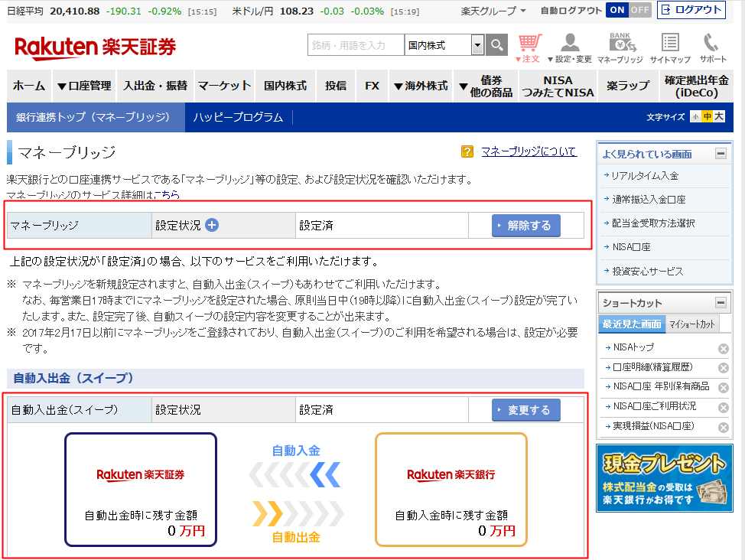Screen dimensions: 745x560
Task: Set text size to 大
Action: pos(719,116)
